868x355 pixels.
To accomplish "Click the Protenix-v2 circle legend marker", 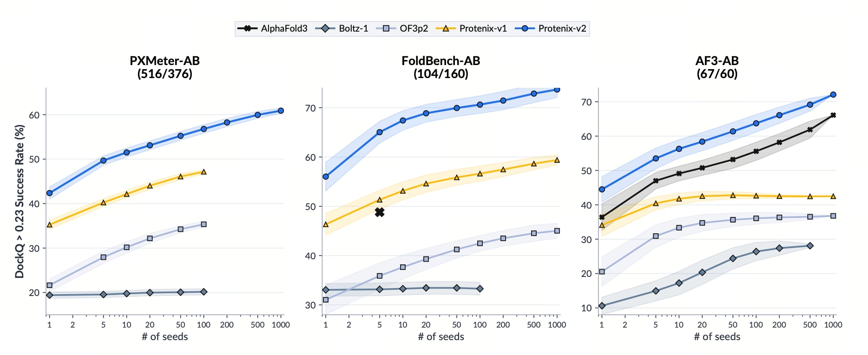I will click(525, 28).
